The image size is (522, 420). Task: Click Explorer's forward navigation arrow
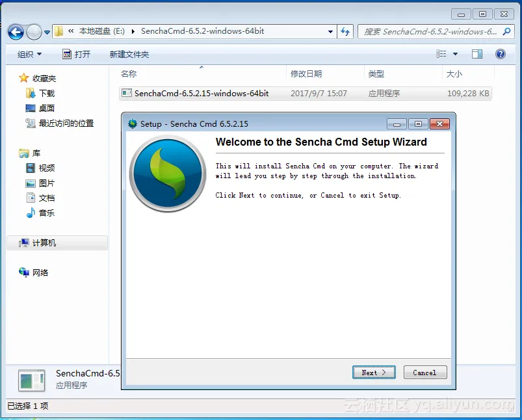tap(34, 33)
